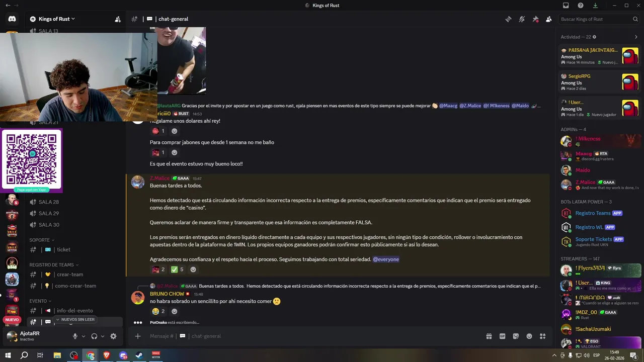
Task: Open the gift icon in message bar
Action: 489,336
